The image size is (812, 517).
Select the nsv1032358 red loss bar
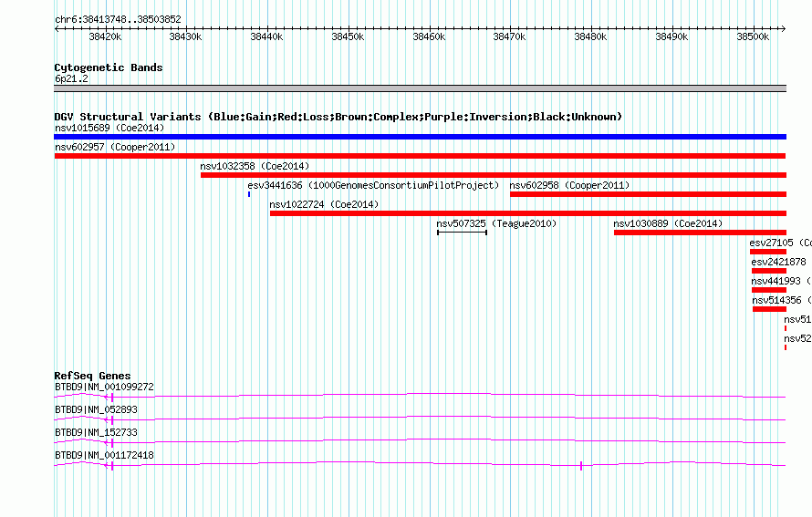click(x=494, y=175)
